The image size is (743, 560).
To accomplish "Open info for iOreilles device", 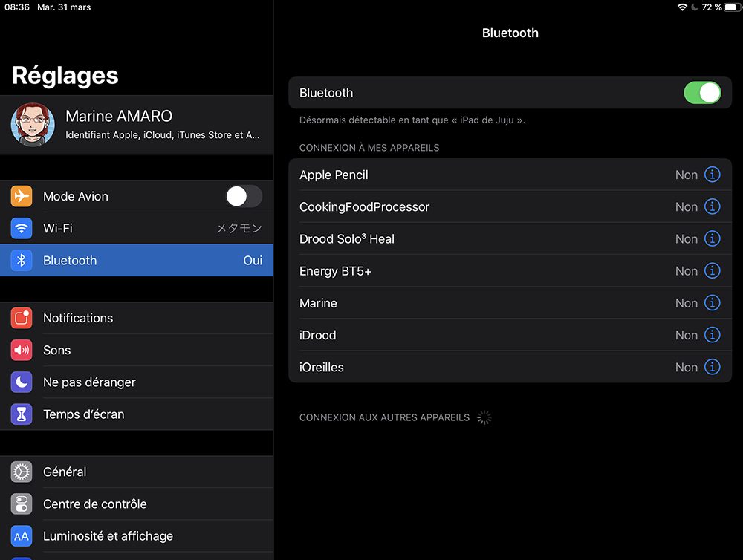I will coord(712,367).
